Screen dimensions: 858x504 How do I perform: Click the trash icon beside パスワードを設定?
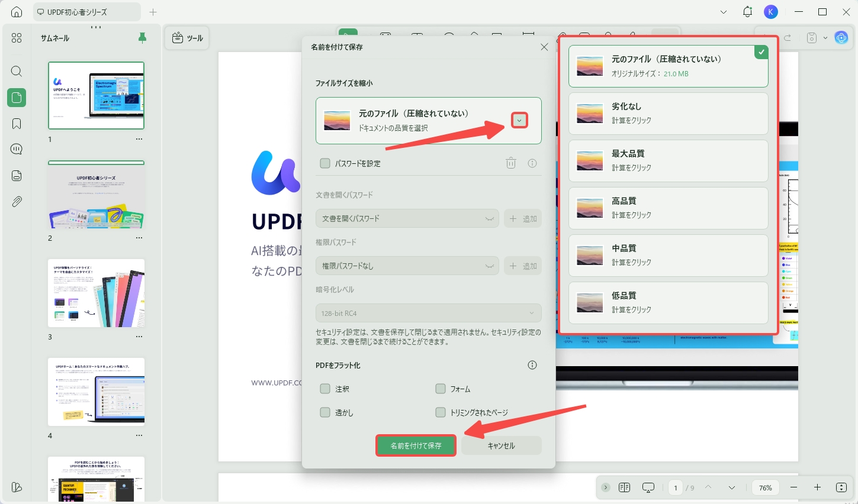(x=511, y=163)
